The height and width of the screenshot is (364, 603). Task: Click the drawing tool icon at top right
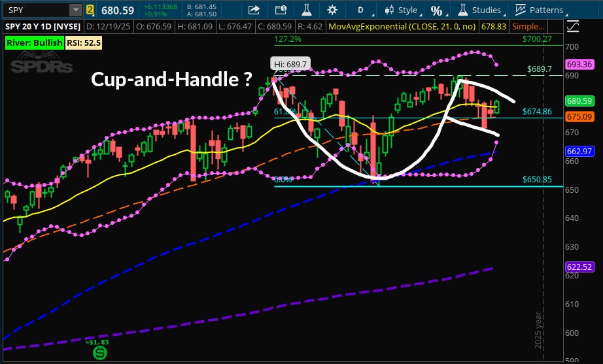tap(573, 27)
